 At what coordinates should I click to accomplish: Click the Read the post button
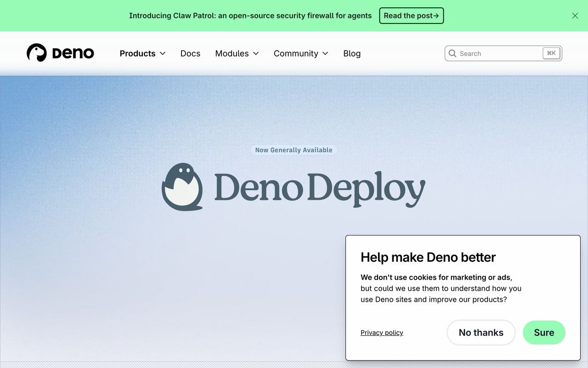tap(411, 16)
